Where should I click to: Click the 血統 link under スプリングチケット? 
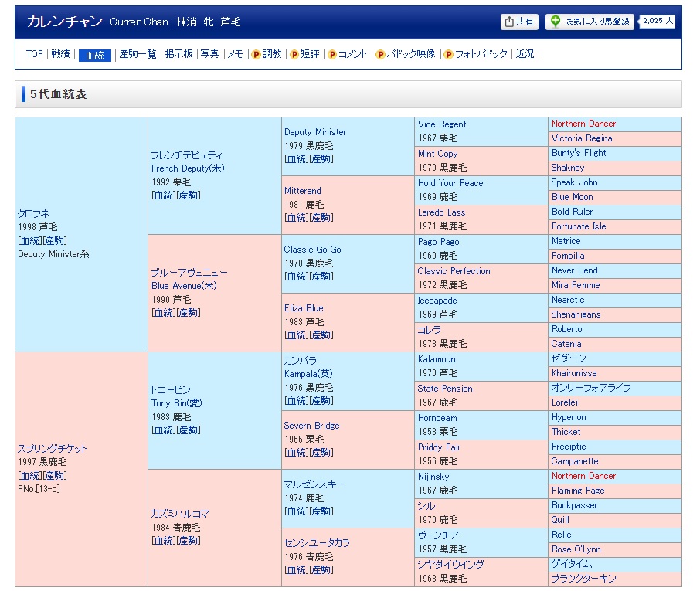tap(29, 476)
